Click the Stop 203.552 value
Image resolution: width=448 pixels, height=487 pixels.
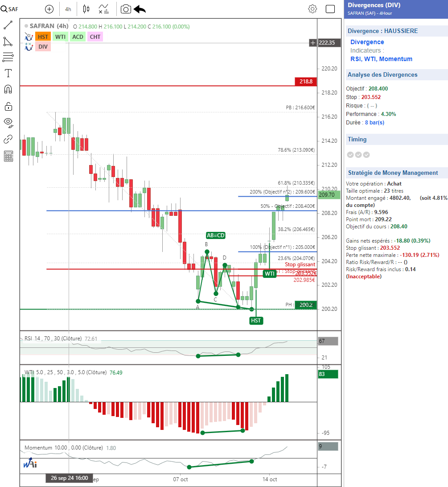pos(371,97)
